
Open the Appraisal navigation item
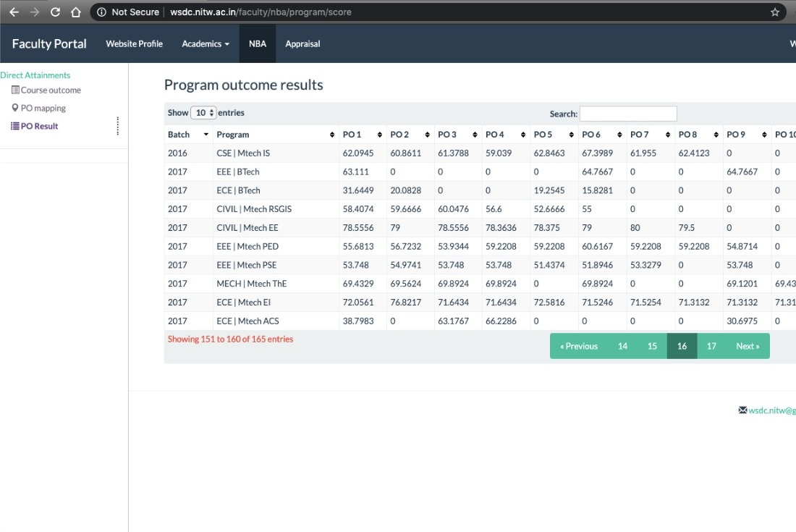pos(302,43)
